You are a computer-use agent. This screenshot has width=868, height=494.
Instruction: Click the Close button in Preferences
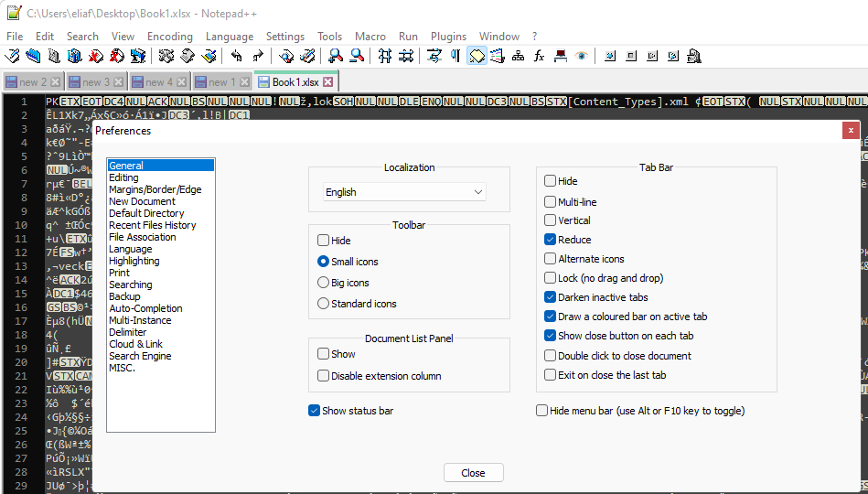point(473,473)
